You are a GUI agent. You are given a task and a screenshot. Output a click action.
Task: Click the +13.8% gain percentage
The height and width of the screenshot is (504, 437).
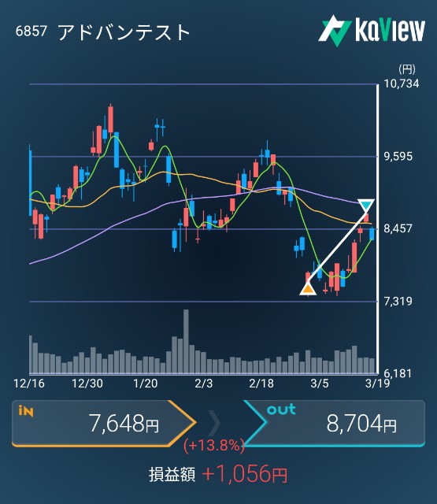214,446
